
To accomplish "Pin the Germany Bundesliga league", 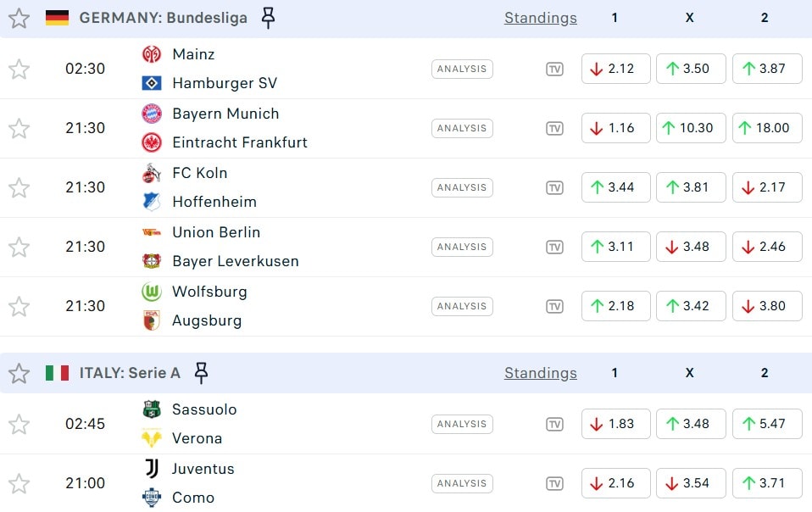I will (268, 18).
